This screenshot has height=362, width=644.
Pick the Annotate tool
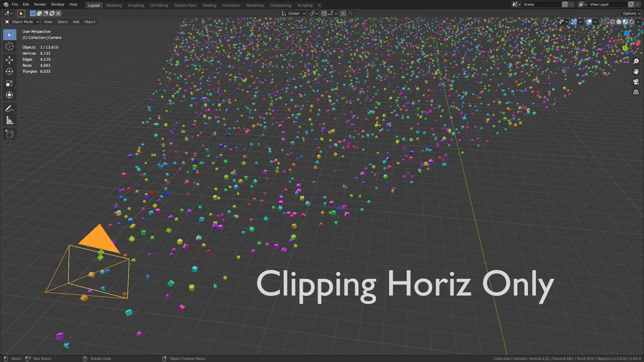(x=9, y=108)
